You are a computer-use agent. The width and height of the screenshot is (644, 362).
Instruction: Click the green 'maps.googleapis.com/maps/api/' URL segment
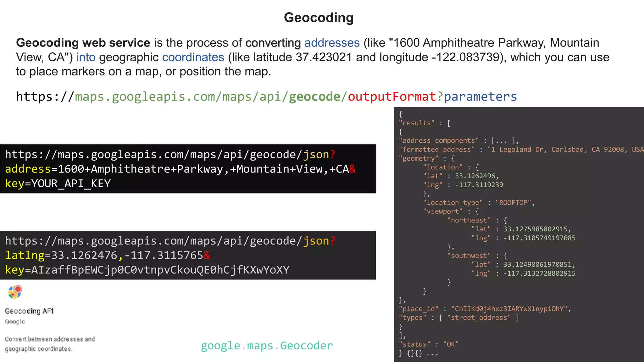[x=182, y=97]
